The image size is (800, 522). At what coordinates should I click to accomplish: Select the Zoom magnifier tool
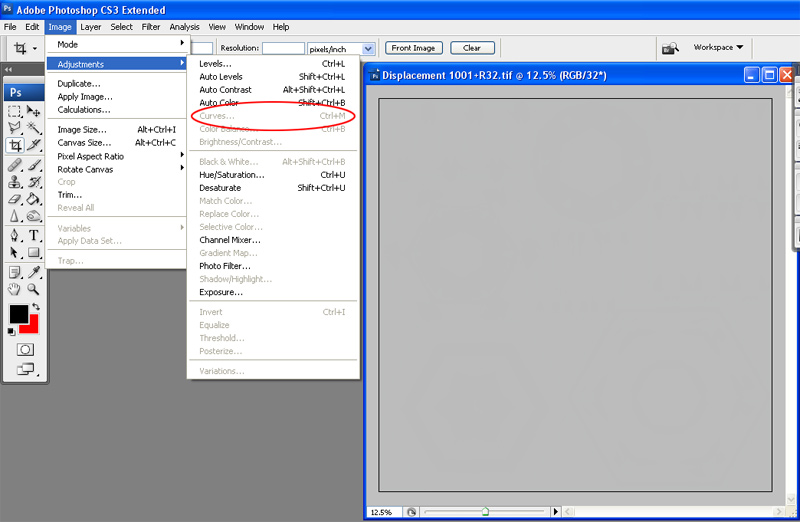[34, 289]
